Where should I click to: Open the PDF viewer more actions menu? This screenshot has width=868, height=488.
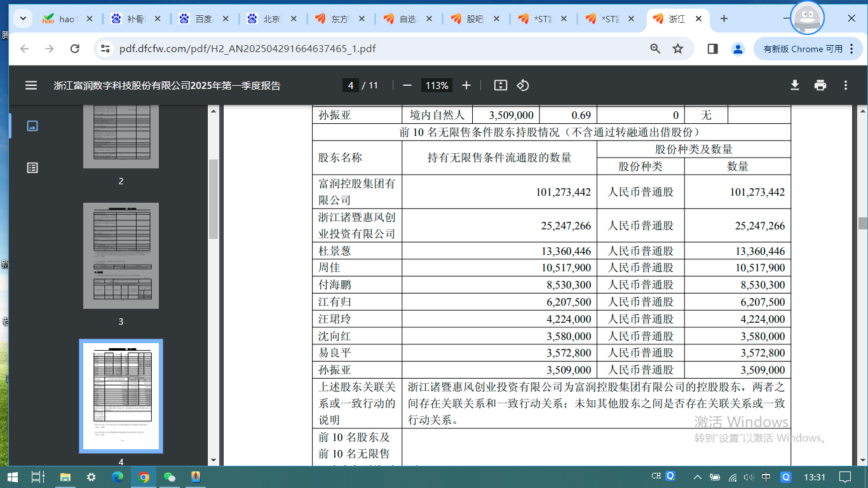846,85
